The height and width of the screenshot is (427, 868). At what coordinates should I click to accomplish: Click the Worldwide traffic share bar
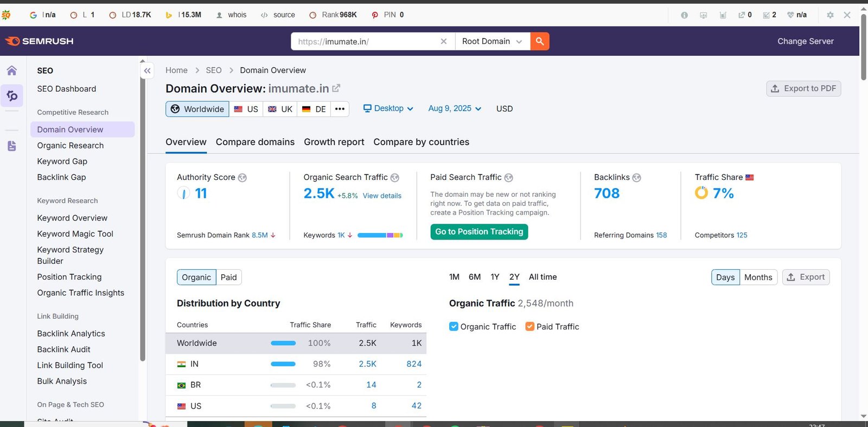(283, 343)
